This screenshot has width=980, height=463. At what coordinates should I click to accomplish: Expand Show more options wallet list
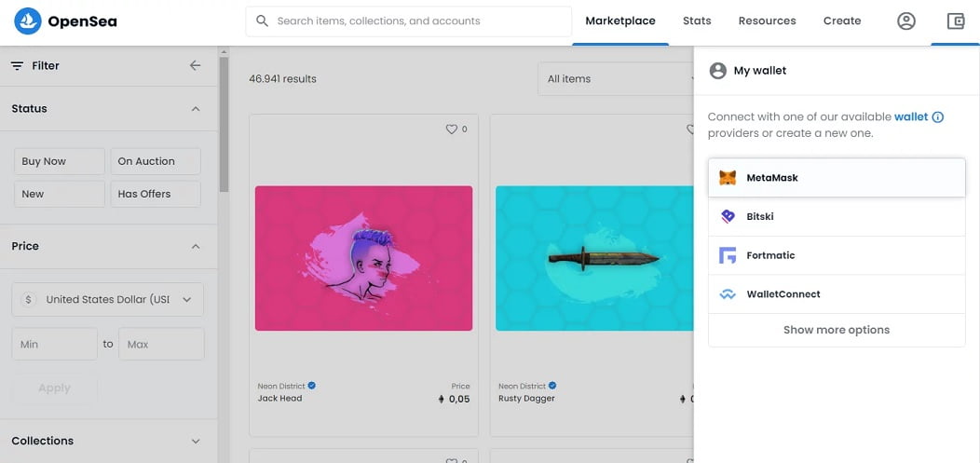(x=837, y=330)
